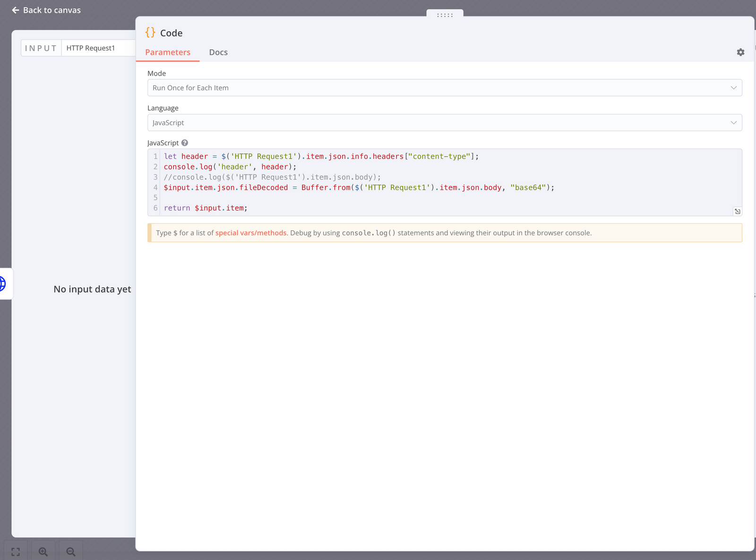Click the zoom out magnifier icon

71,552
